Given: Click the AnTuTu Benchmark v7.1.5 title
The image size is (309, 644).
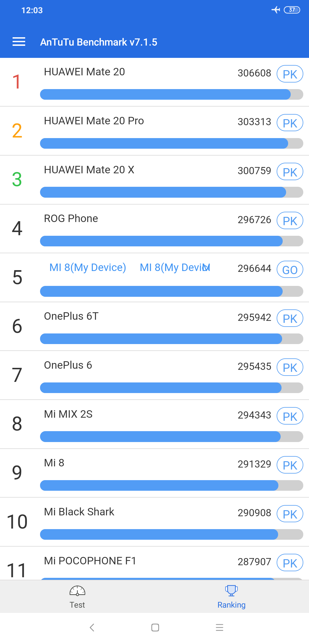Looking at the screenshot, I should click(x=99, y=42).
